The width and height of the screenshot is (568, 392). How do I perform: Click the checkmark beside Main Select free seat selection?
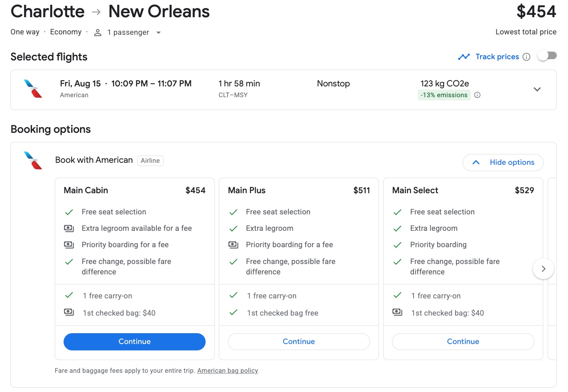click(397, 212)
